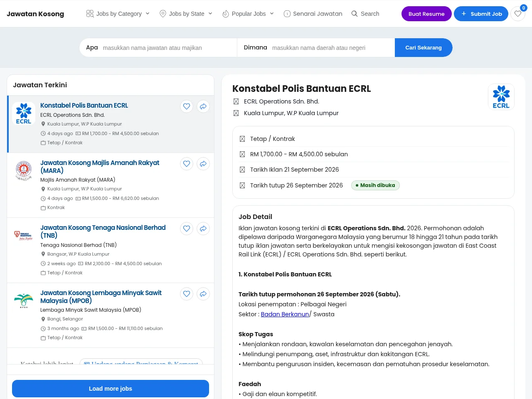Viewport: 532px width, 399px height.
Task: Click the Submit Job button
Action: tap(481, 14)
